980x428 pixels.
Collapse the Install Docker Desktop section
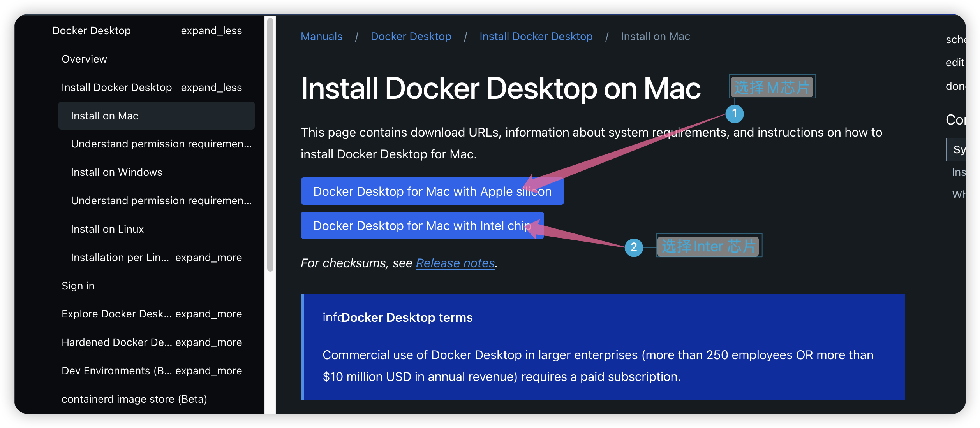[212, 87]
